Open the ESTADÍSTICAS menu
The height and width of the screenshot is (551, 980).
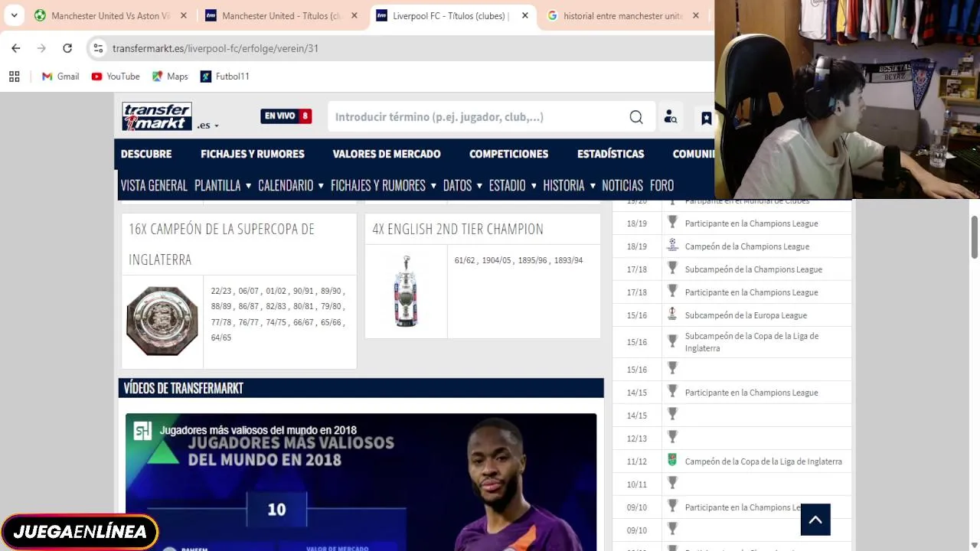(x=611, y=154)
